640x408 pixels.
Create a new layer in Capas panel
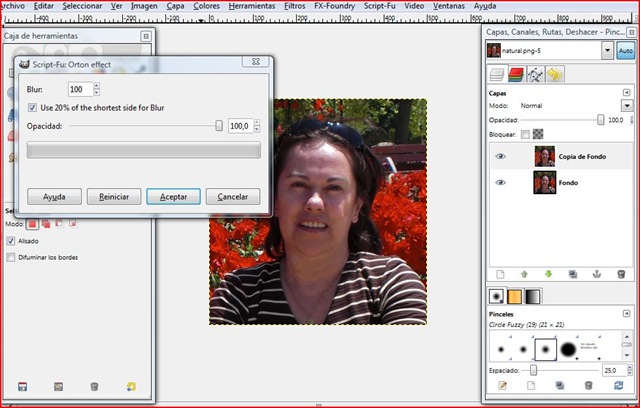tap(500, 274)
